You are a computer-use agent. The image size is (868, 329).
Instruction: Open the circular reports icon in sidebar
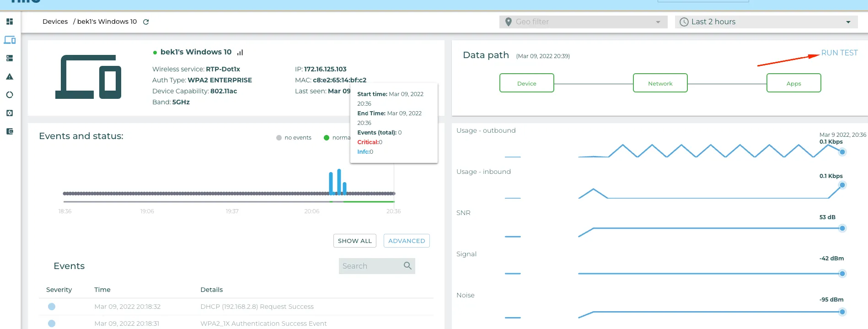pos(10,95)
